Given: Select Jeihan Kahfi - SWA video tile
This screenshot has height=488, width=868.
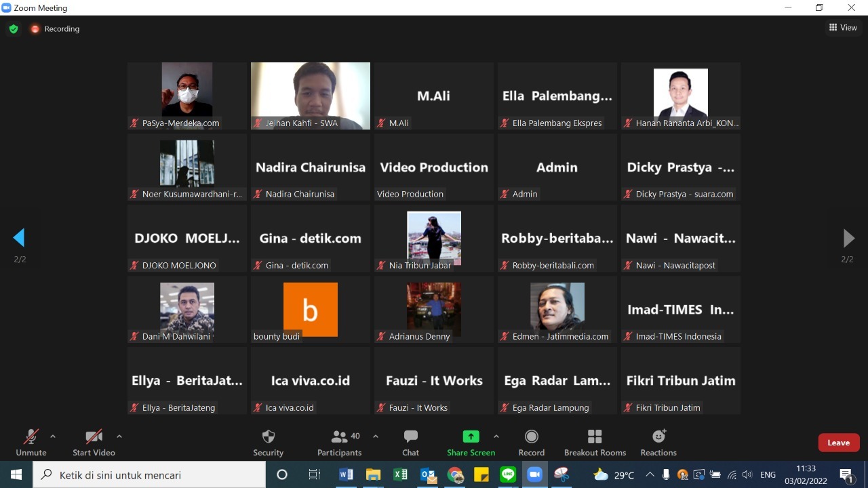Looking at the screenshot, I should (311, 96).
